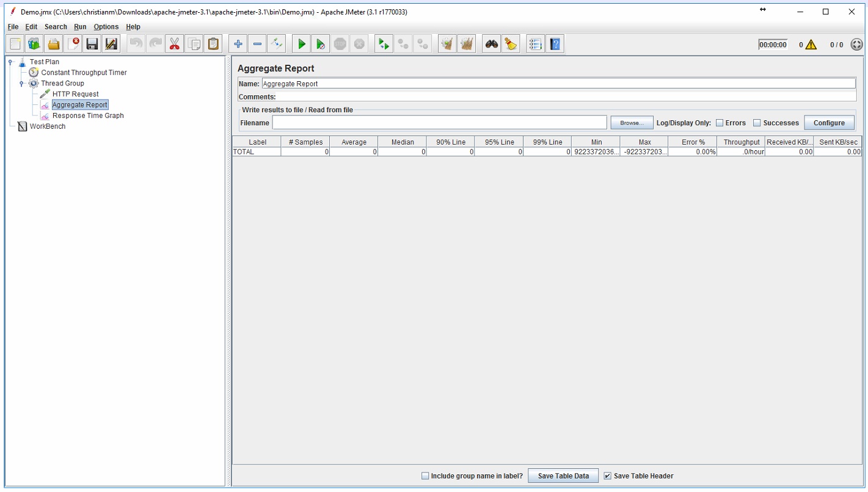Start test with no pauses icon
The width and height of the screenshot is (868, 492).
[320, 44]
